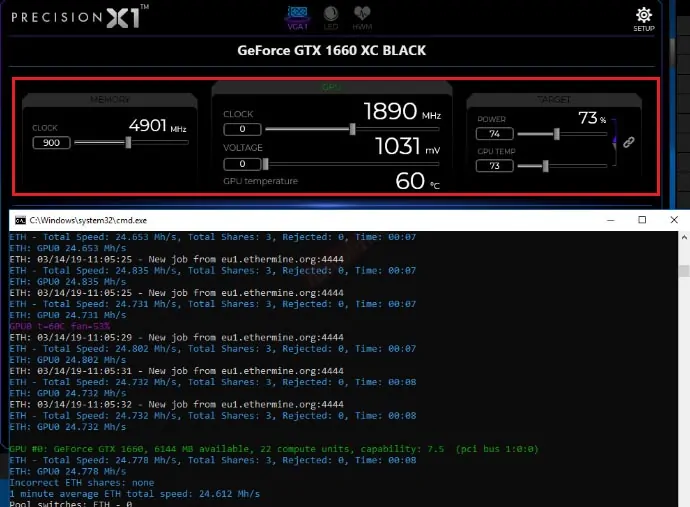
Task: Switch to the LED tab
Action: (x=330, y=18)
